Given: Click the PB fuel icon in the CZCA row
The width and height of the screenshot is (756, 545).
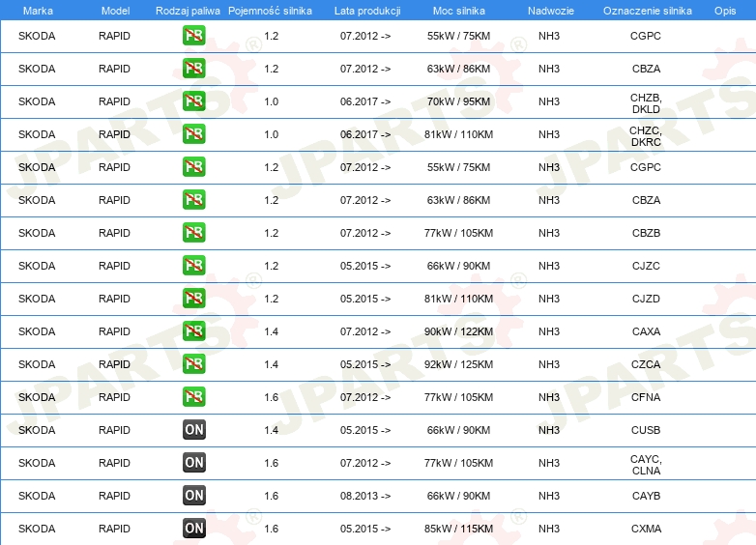Looking at the screenshot, I should pyautogui.click(x=193, y=363).
